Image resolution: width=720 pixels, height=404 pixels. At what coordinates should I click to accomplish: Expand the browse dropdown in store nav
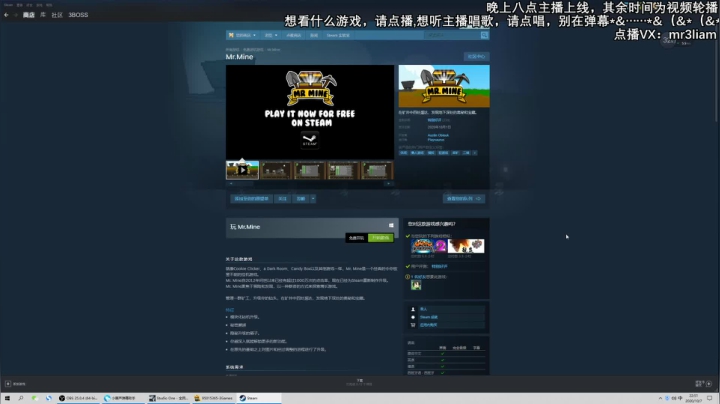(270, 35)
